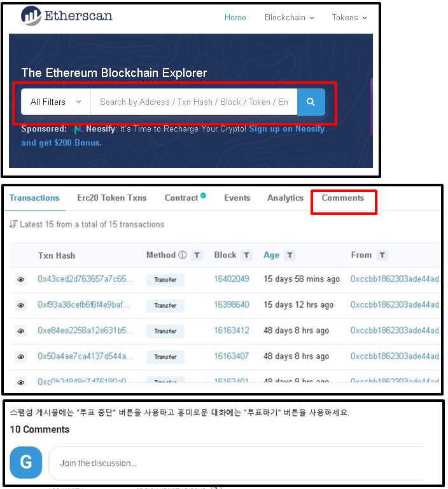Image resolution: width=448 pixels, height=489 pixels.
Task: Click the Age column header
Action: tap(271, 255)
